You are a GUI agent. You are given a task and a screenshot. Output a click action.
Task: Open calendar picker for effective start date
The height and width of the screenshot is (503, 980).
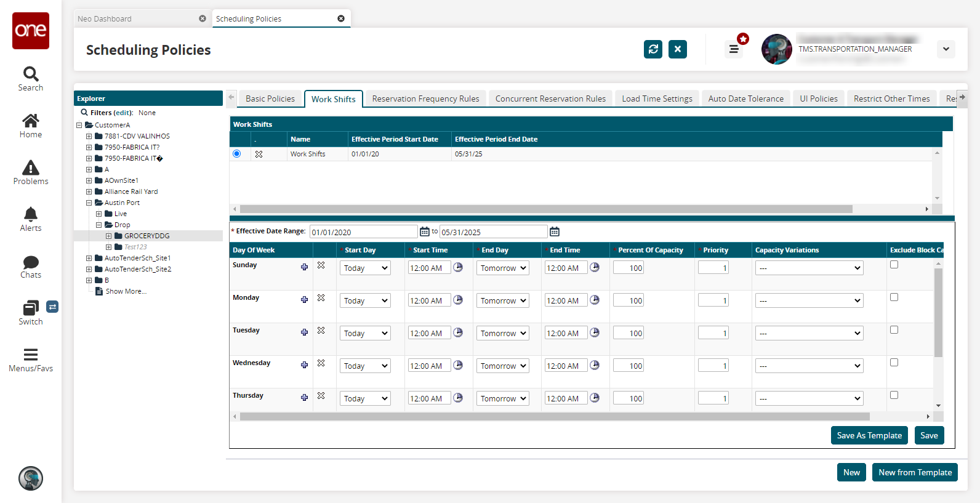pos(425,231)
